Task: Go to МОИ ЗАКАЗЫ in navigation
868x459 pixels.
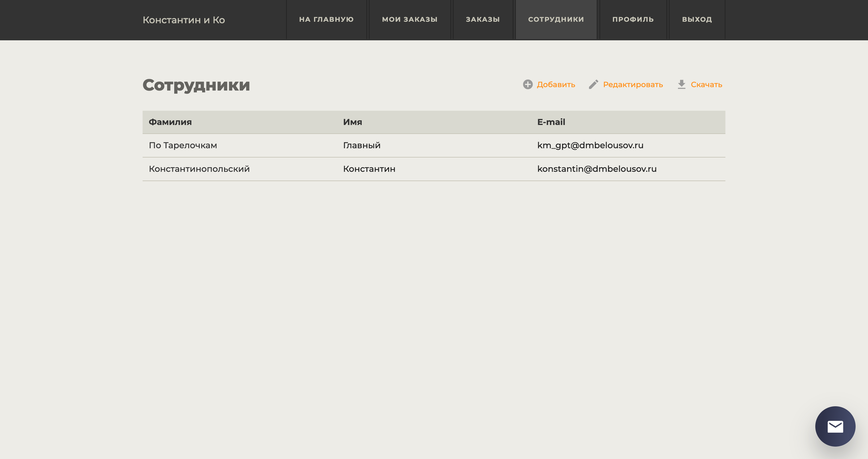Action: click(x=410, y=20)
